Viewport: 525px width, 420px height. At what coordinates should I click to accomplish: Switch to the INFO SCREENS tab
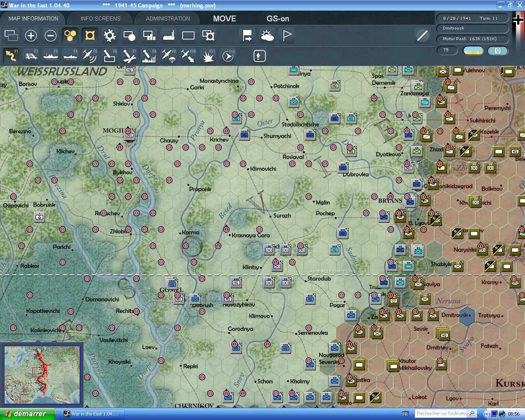(100, 18)
